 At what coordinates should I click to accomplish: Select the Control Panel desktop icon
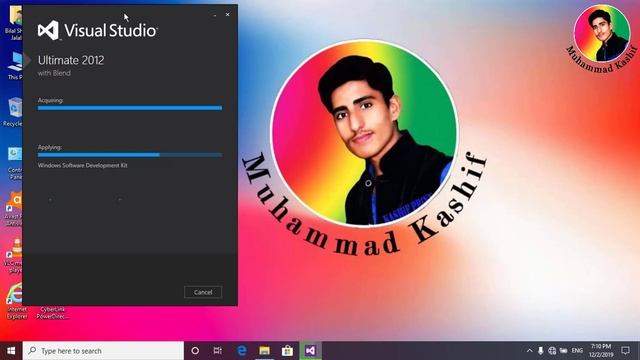point(14,163)
